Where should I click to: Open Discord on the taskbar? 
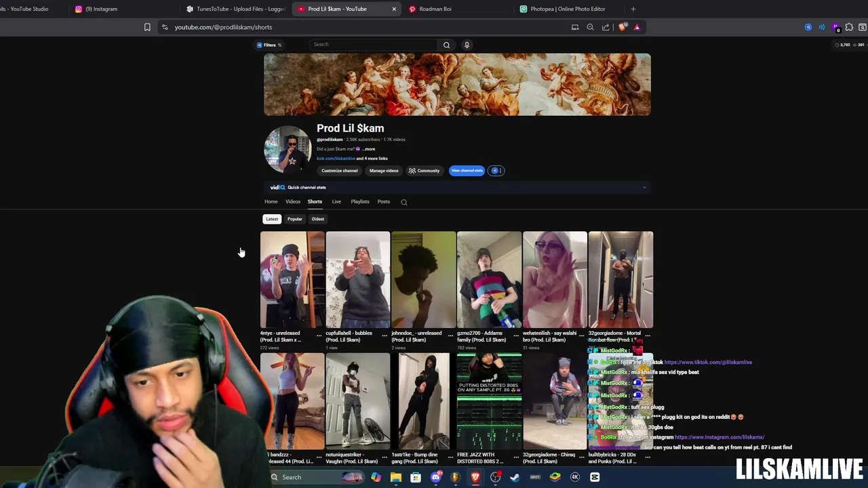tap(436, 477)
